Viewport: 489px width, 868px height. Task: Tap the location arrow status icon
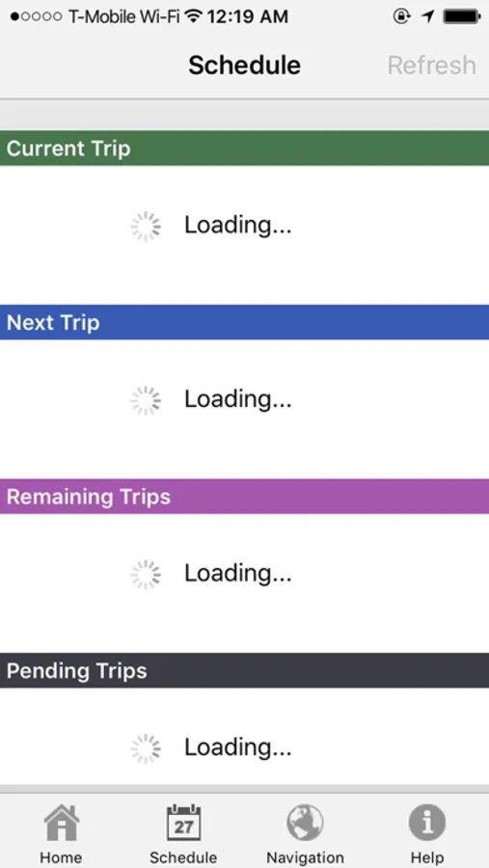point(427,16)
